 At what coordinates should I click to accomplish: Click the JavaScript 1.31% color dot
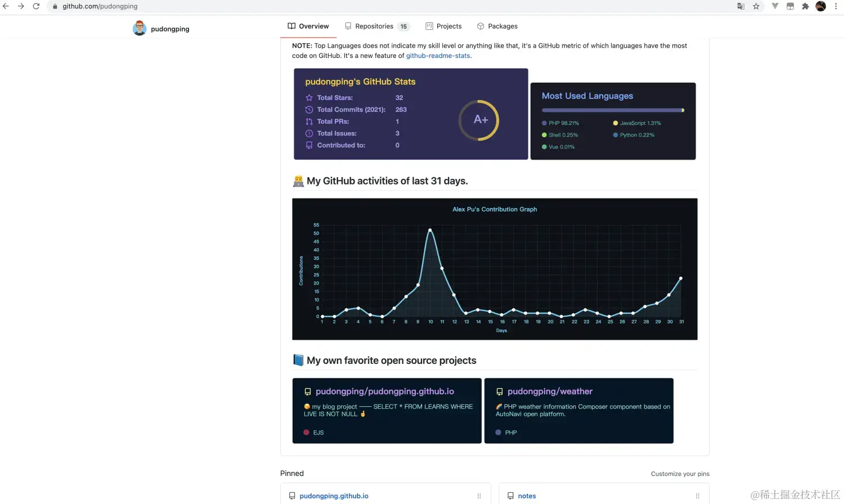click(x=616, y=123)
